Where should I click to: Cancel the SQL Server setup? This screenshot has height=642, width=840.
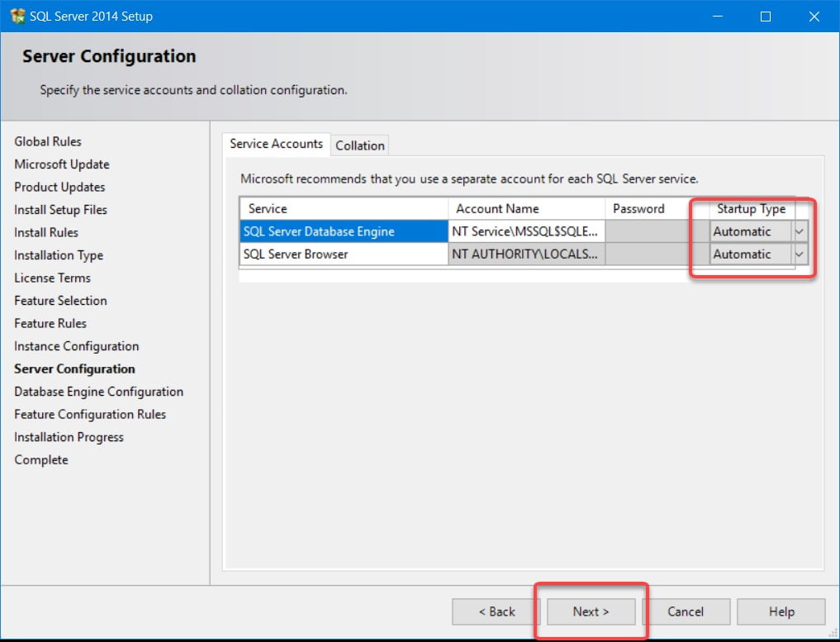click(x=686, y=611)
